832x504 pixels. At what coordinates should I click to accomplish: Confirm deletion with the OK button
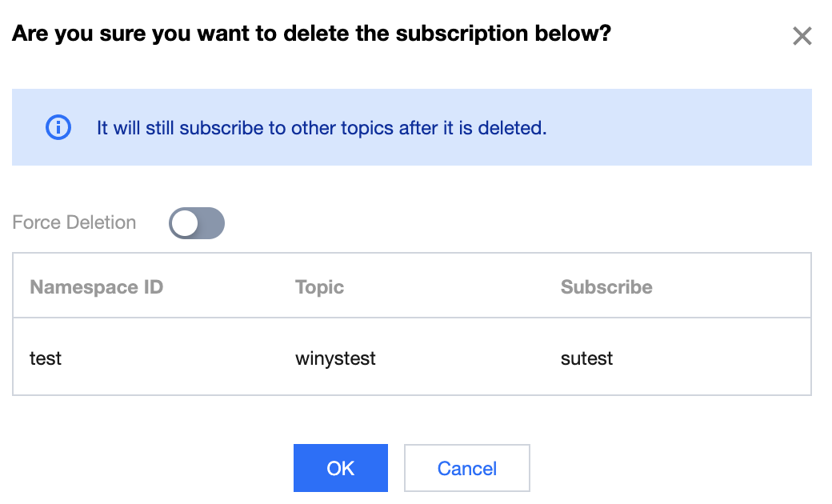tap(340, 468)
